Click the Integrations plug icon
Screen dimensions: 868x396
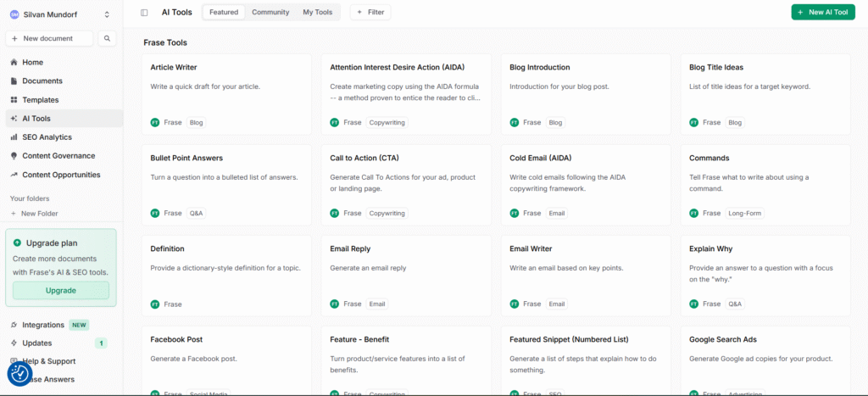coord(14,325)
